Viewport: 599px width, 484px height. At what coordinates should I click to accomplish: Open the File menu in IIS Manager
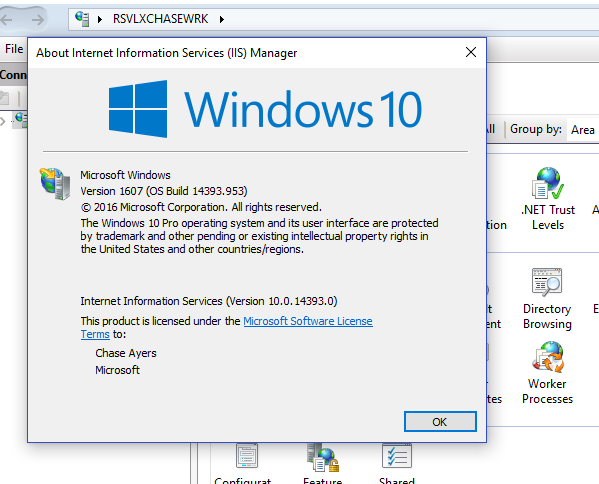14,49
